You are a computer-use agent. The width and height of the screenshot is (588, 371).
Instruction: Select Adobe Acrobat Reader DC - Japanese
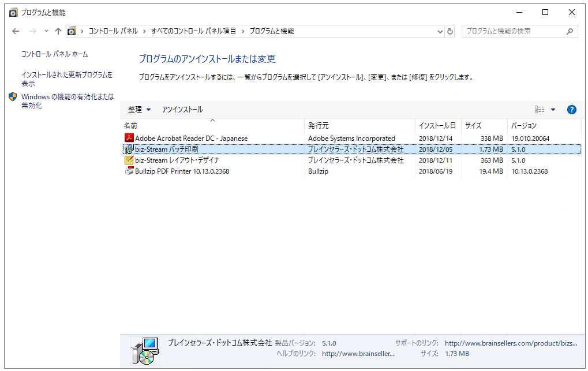191,138
